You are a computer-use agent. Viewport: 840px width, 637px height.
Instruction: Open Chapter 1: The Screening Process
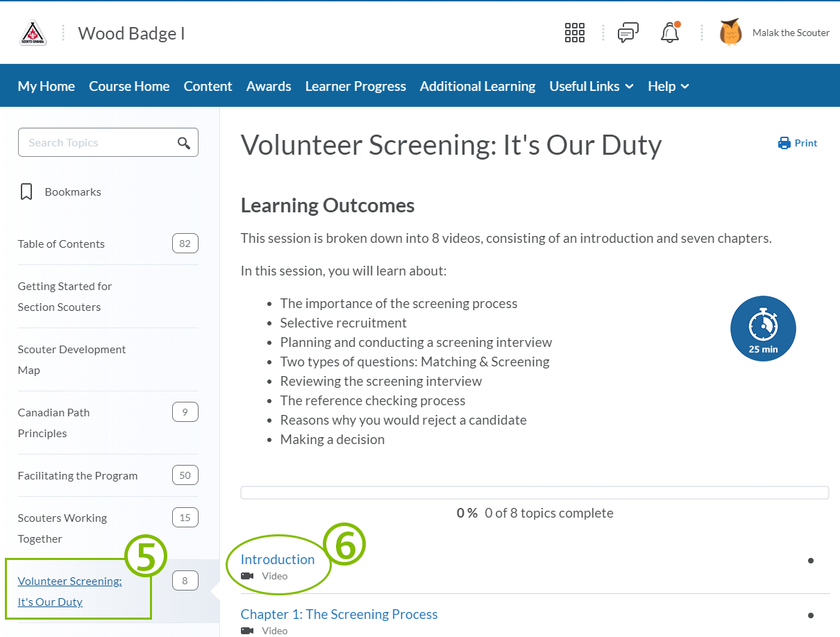point(339,614)
